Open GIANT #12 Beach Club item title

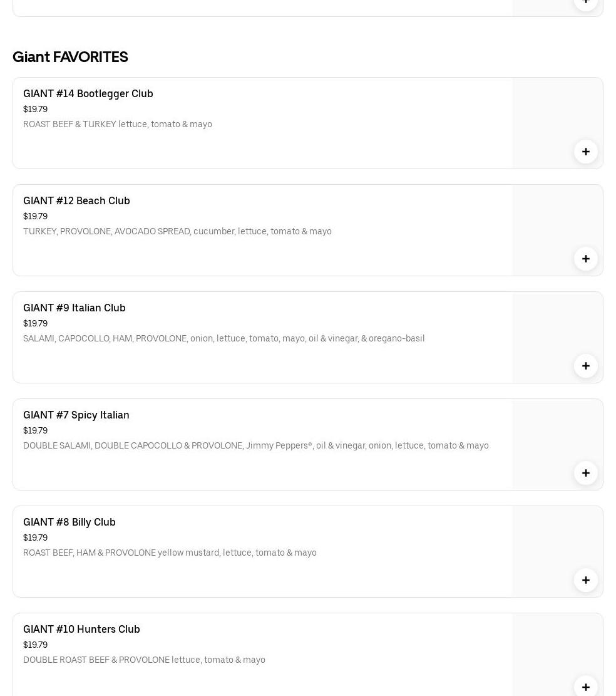(x=76, y=200)
